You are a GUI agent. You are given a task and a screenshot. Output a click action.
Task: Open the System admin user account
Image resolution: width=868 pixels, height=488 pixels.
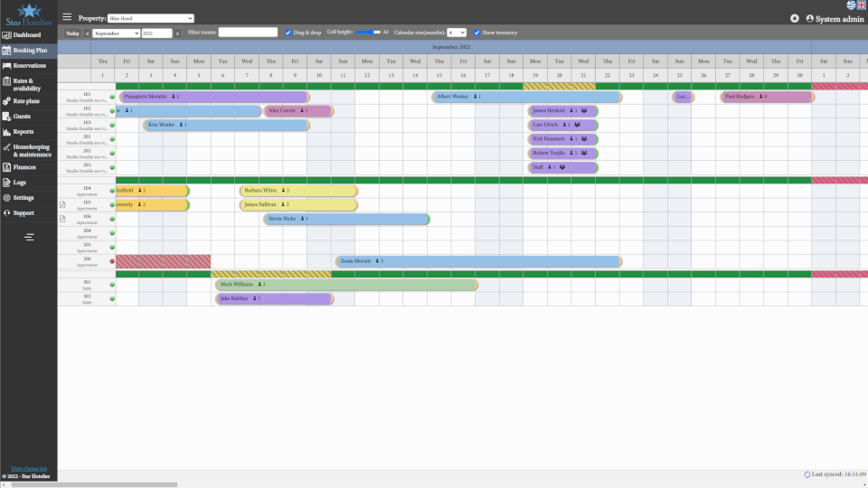(835, 19)
